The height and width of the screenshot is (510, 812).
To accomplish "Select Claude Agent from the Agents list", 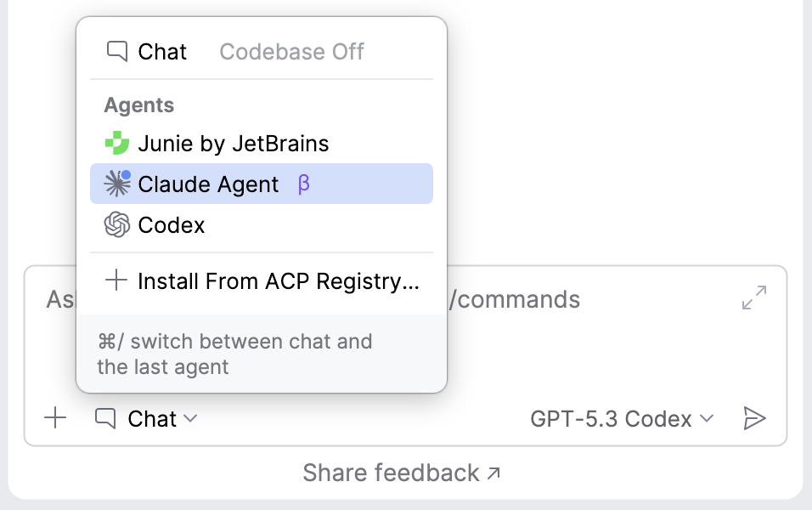I will click(208, 184).
